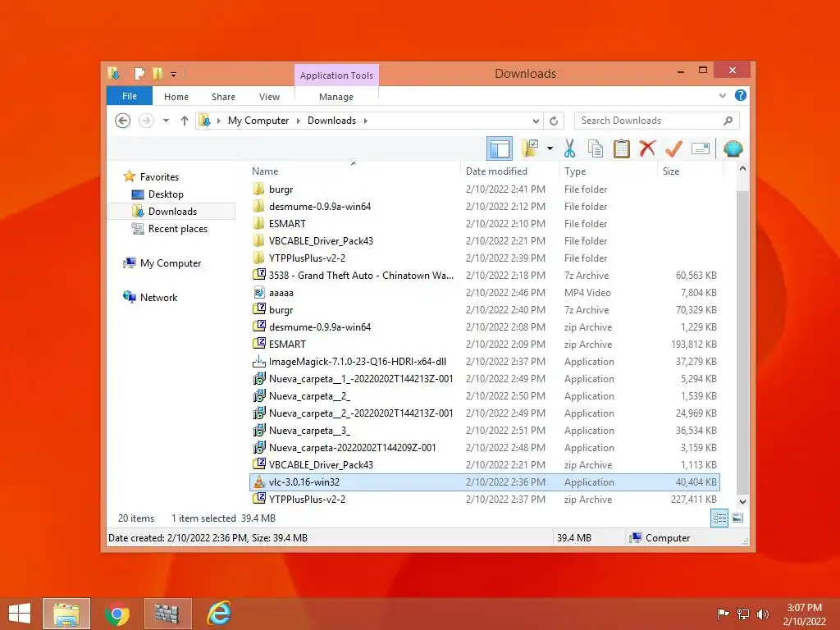Click the quick access new folder icon
The height and width of the screenshot is (630, 840).
click(157, 73)
